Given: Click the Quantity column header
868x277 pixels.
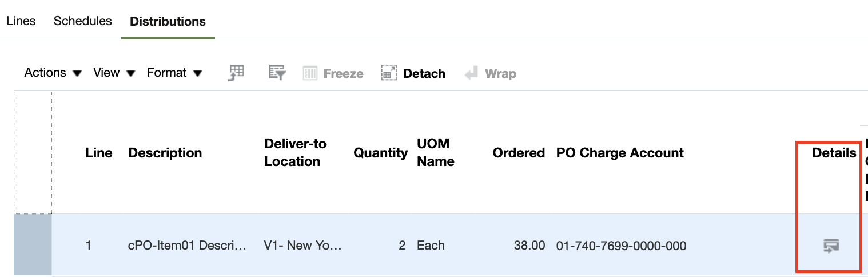Looking at the screenshot, I should pos(380,153).
